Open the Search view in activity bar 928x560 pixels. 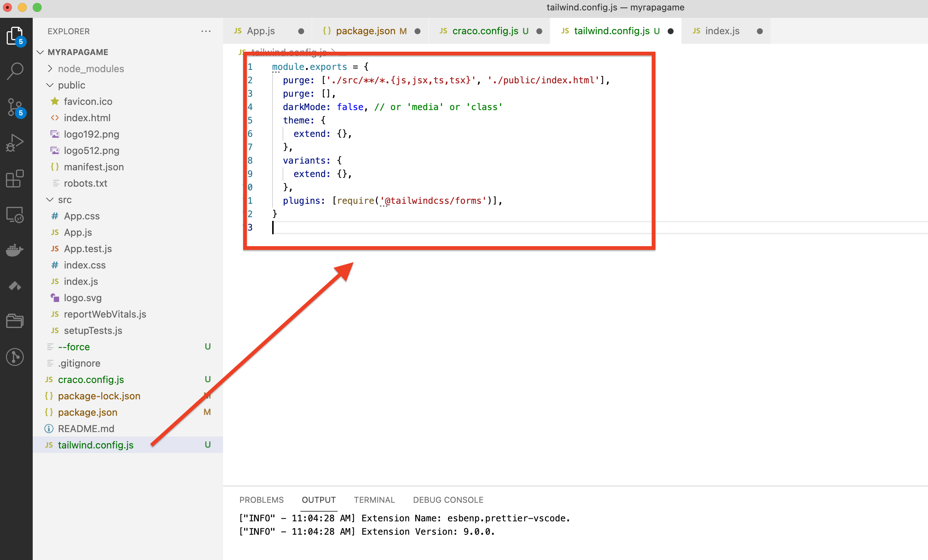click(15, 71)
